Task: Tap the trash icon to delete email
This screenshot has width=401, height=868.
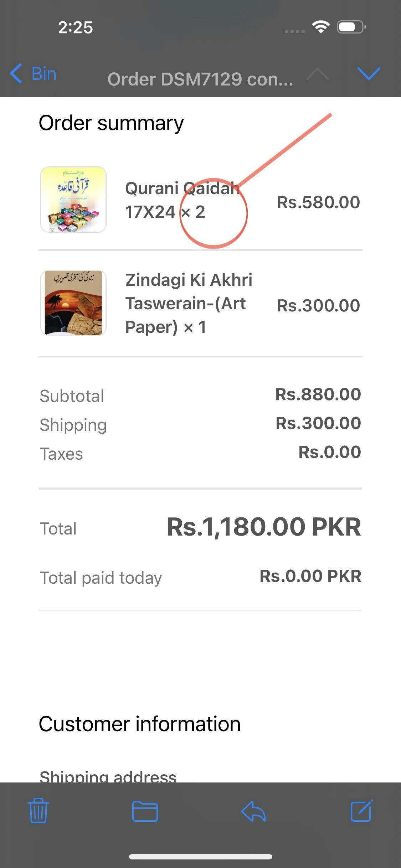Action: click(38, 811)
